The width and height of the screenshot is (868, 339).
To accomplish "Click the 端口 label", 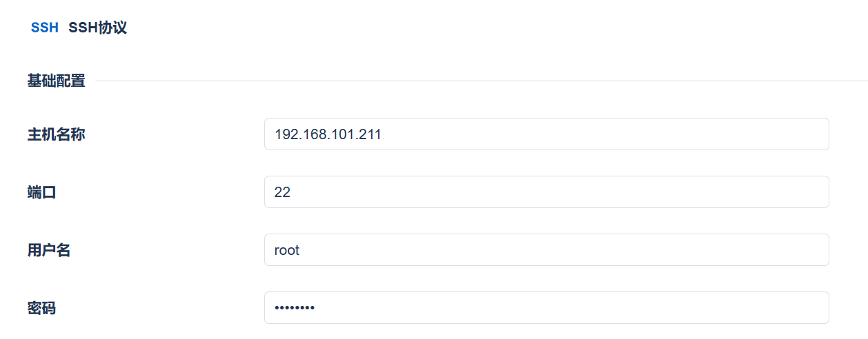I will (x=42, y=192).
